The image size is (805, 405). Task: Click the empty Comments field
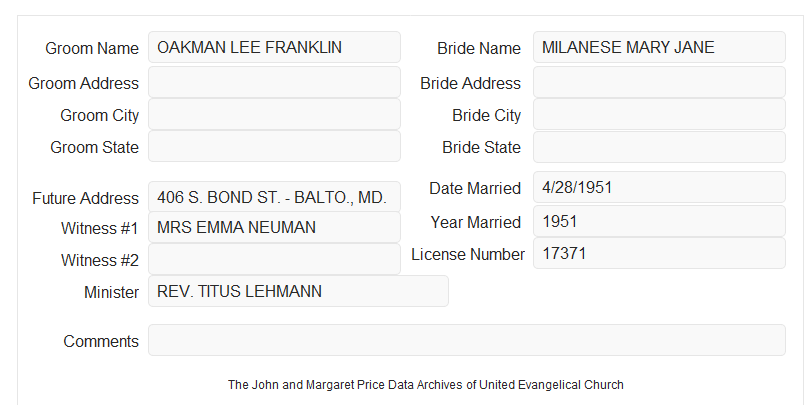tap(467, 340)
